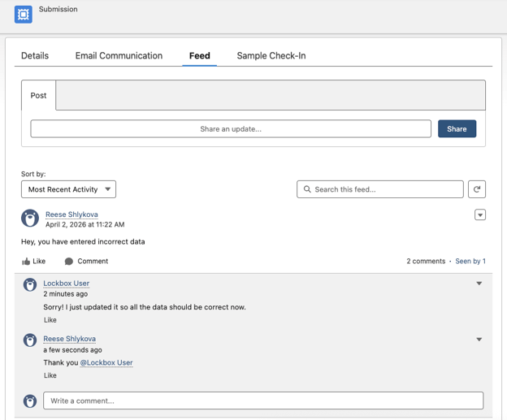Open the Seen by 1 link
The width and height of the screenshot is (507, 420).
coord(470,262)
